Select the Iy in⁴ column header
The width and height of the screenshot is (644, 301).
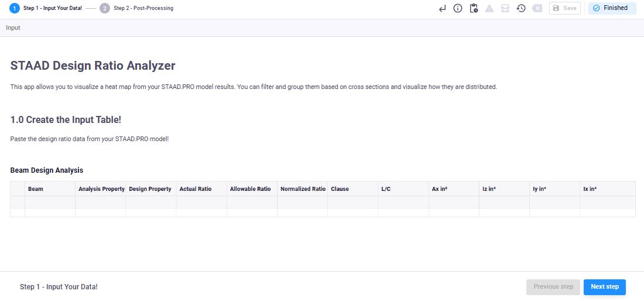[555, 189]
